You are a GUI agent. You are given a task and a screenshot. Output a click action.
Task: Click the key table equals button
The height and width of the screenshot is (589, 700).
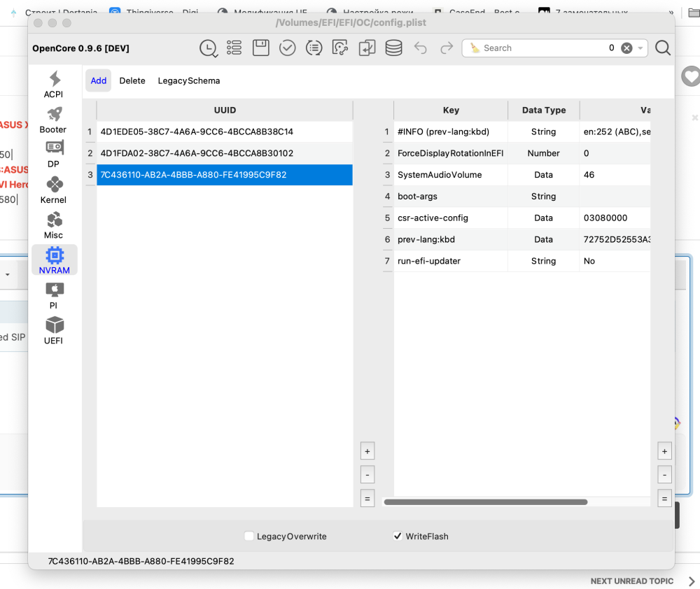(665, 499)
